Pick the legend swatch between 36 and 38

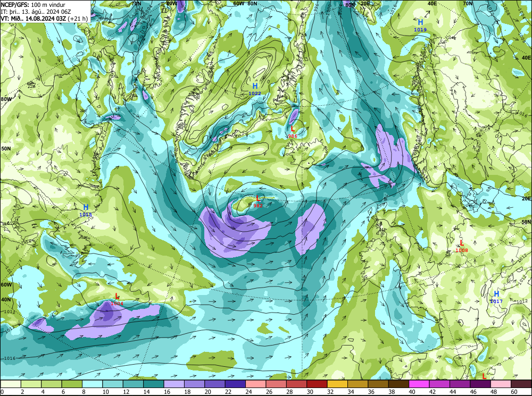[378, 384]
